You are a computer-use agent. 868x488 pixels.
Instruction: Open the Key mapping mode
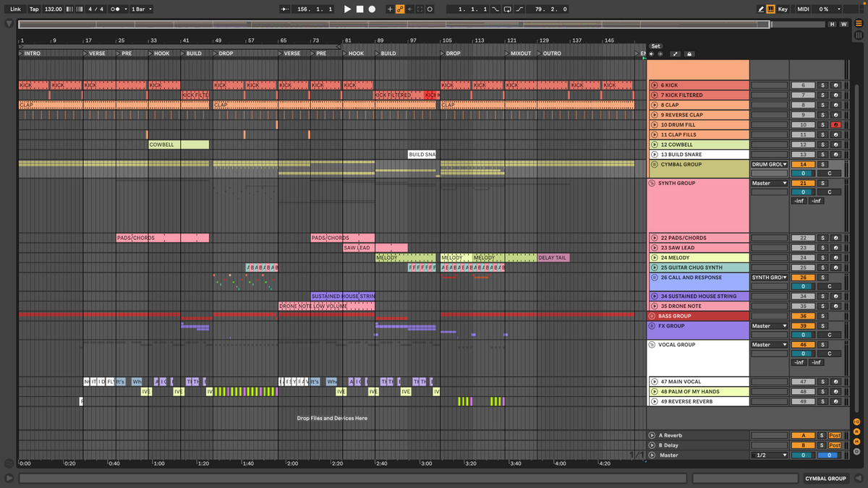point(783,9)
